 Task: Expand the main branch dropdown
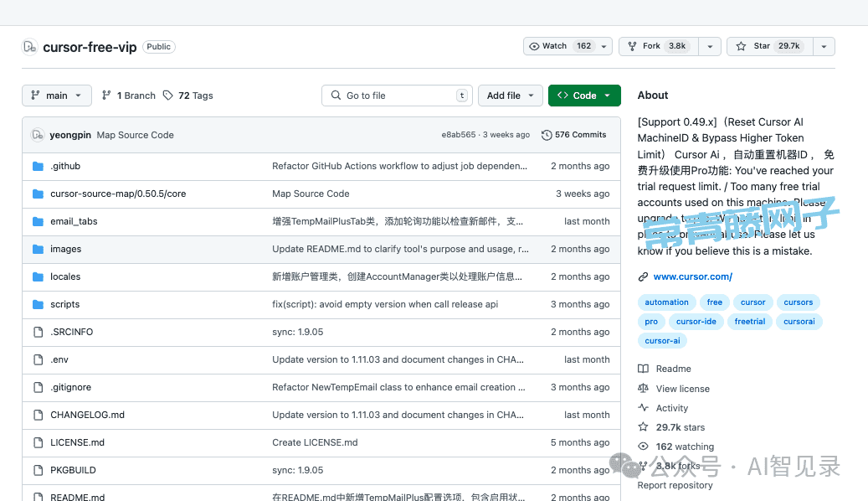(x=57, y=96)
